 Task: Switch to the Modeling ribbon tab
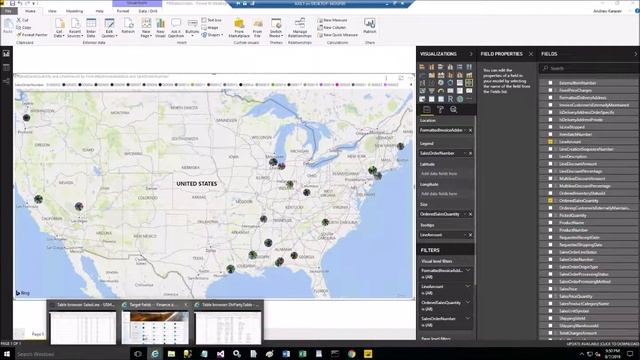pyautogui.click(x=74, y=11)
